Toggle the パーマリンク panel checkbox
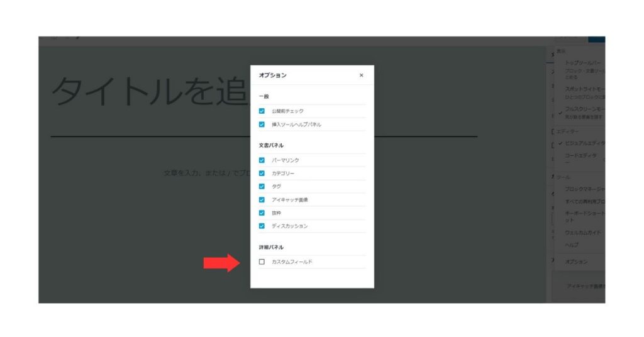 pos(262,160)
